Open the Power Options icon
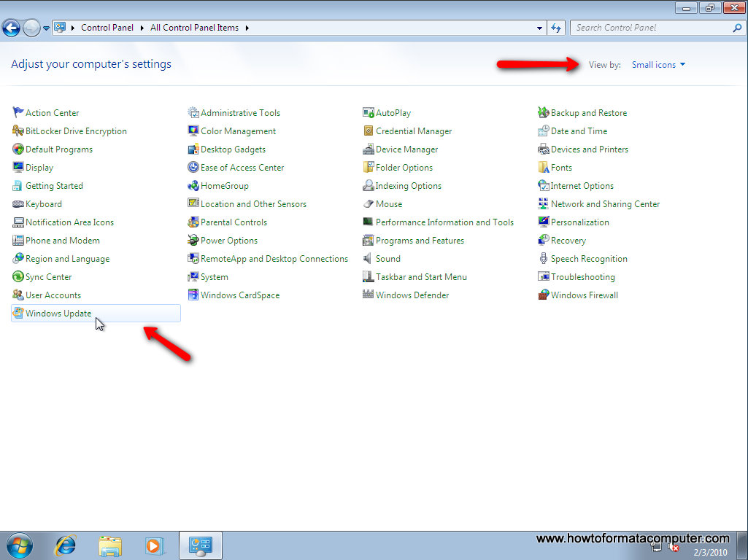This screenshot has height=560, width=748. coord(193,240)
